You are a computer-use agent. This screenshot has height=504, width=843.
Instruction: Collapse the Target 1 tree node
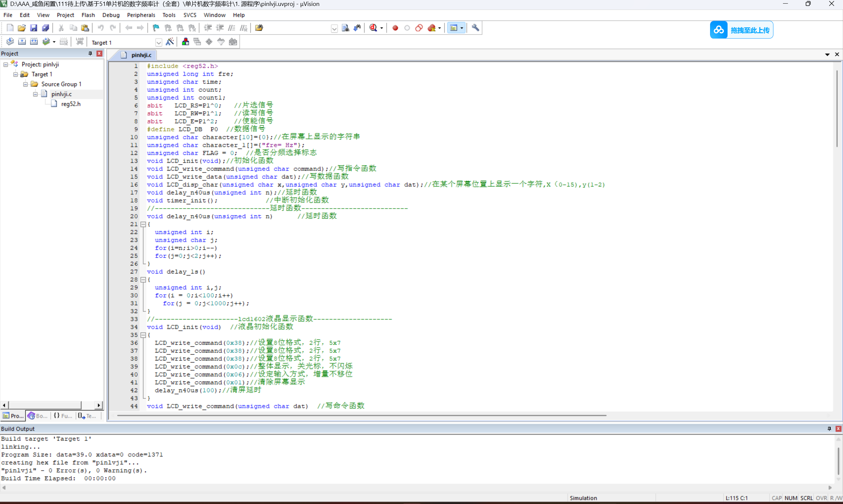tap(16, 74)
